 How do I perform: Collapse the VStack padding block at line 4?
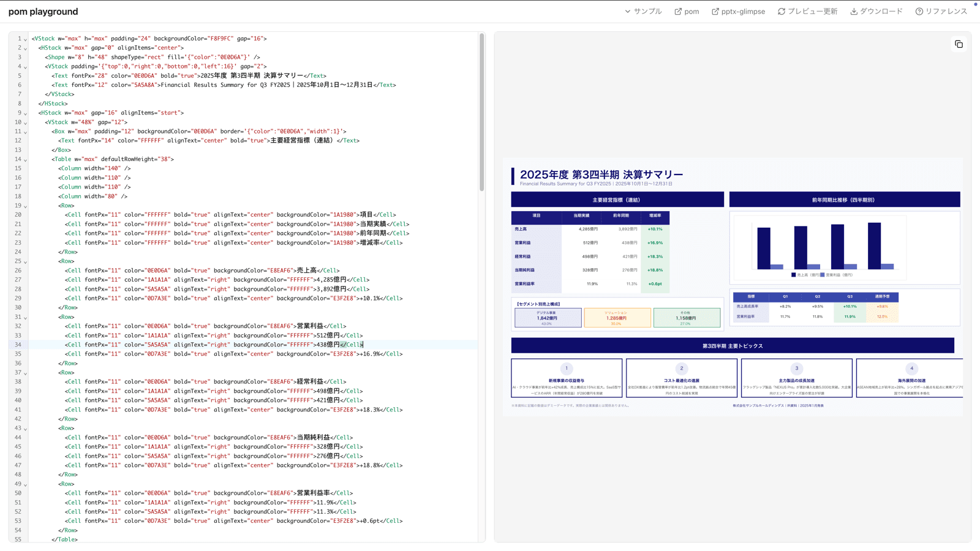pyautogui.click(x=25, y=67)
